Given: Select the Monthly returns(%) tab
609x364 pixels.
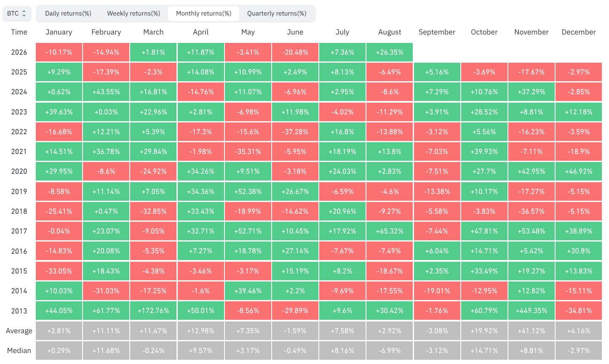Looking at the screenshot, I should coord(203,13).
